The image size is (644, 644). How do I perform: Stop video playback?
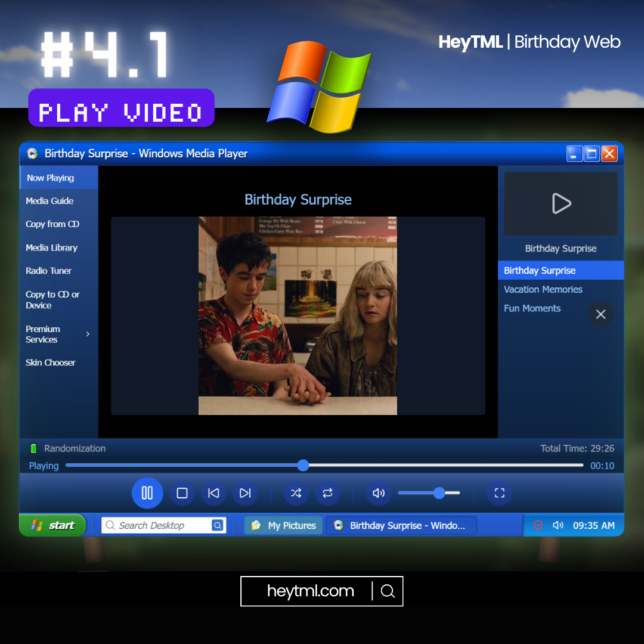181,493
